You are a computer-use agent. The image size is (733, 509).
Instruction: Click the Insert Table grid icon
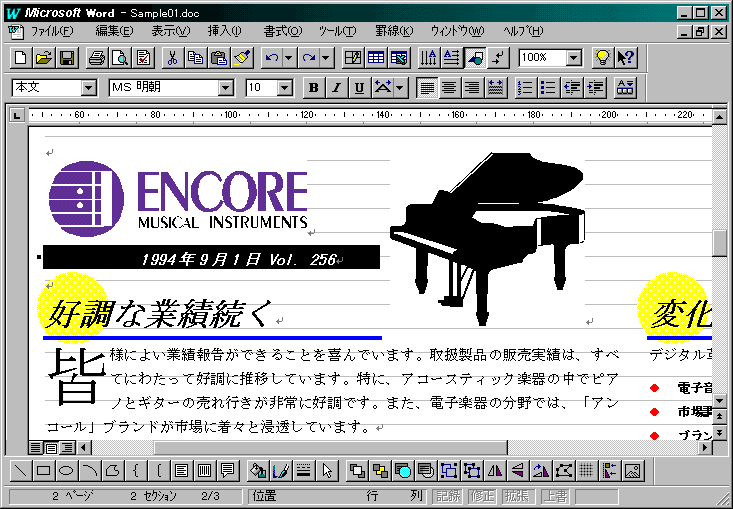tap(376, 58)
